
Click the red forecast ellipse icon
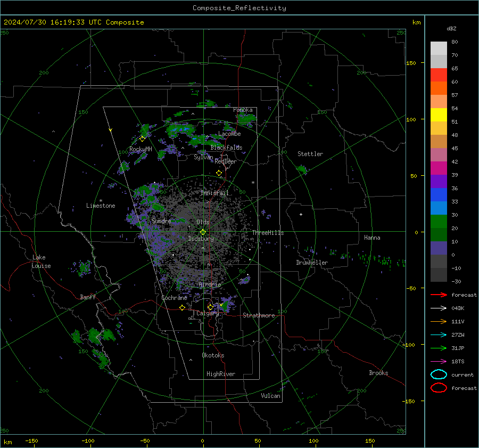point(439,388)
